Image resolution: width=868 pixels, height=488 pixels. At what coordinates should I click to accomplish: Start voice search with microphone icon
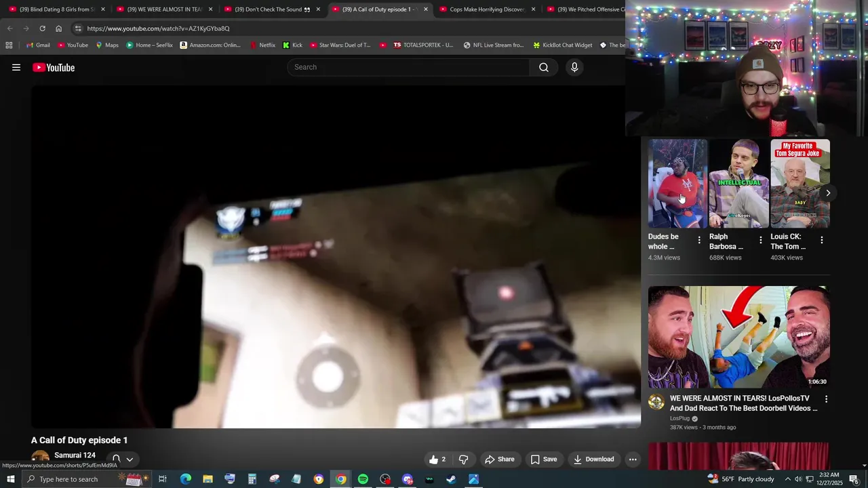(x=574, y=67)
